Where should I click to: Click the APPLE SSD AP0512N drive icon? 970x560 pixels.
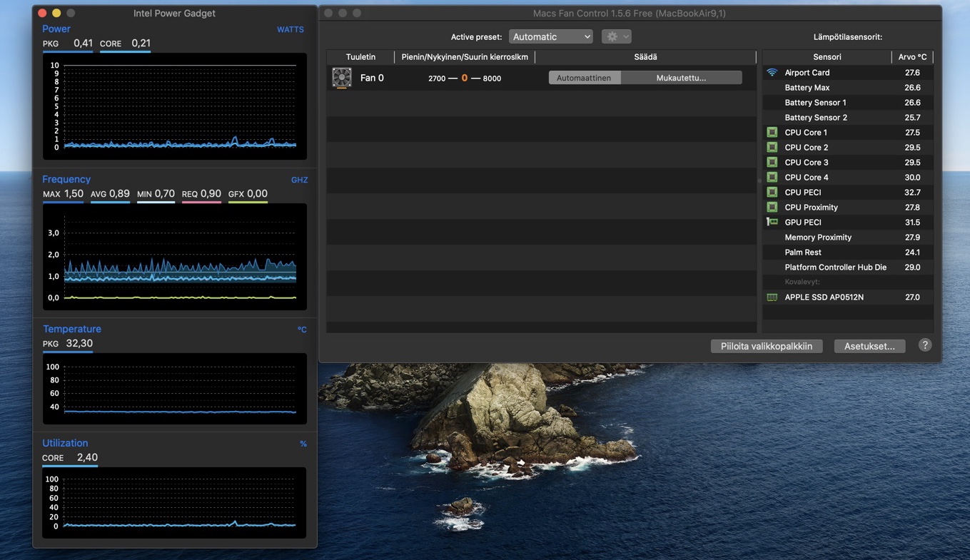(772, 297)
